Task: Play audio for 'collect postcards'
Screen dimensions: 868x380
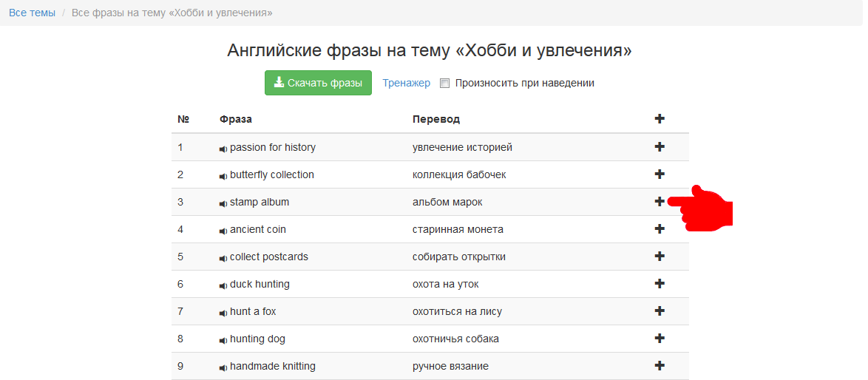Action: pos(223,258)
